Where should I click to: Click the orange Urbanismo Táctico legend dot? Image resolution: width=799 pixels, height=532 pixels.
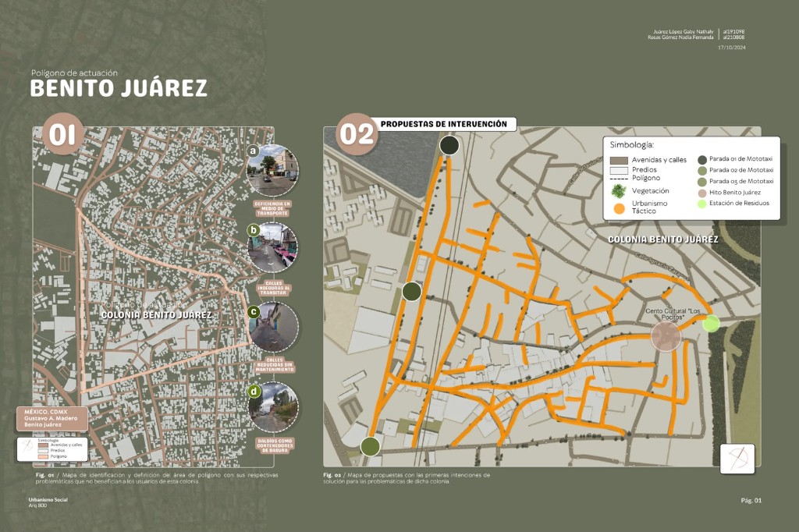tap(619, 208)
